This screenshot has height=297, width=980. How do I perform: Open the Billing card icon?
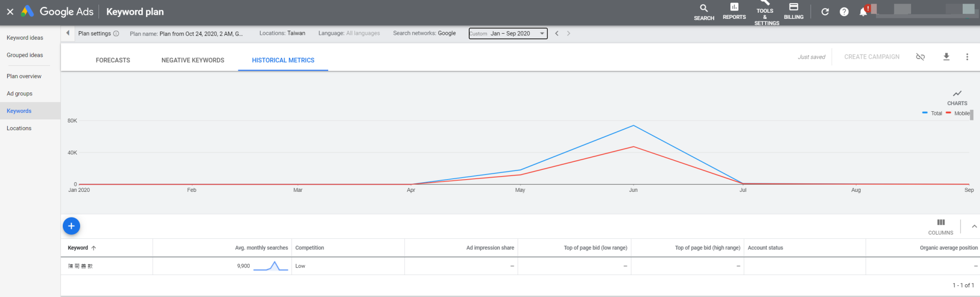[x=793, y=11]
